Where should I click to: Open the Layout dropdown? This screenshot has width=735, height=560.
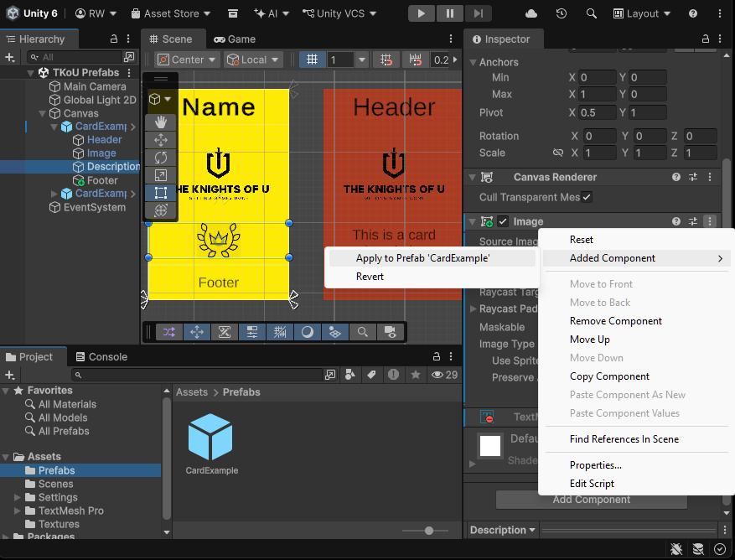642,13
